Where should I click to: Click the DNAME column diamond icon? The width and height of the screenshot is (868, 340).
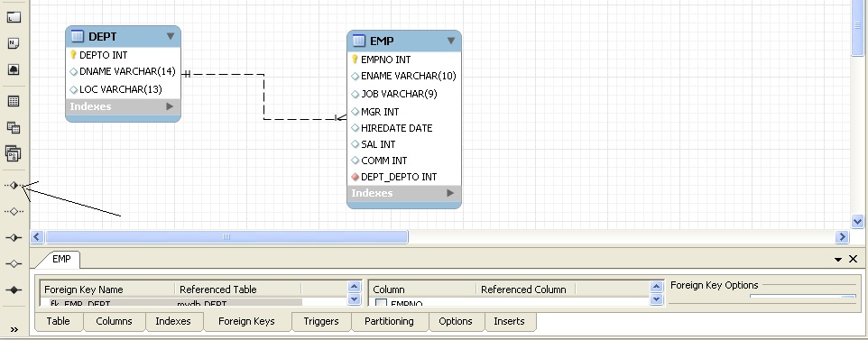[x=74, y=71]
